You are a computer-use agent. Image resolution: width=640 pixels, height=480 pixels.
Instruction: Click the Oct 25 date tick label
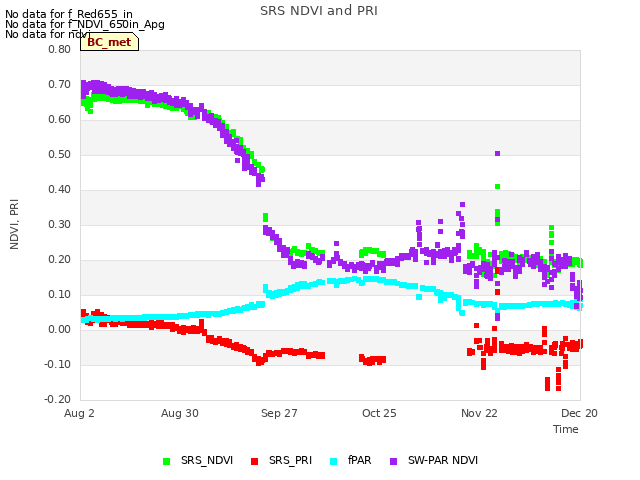click(379, 413)
